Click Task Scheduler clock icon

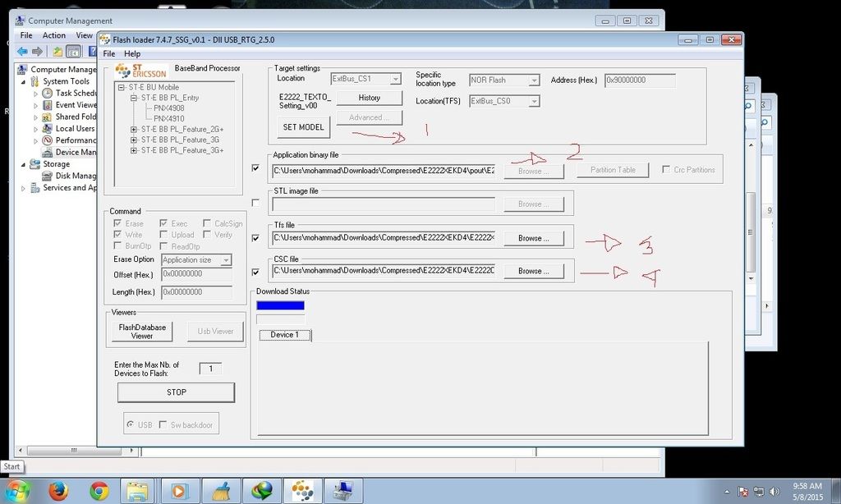(x=47, y=94)
